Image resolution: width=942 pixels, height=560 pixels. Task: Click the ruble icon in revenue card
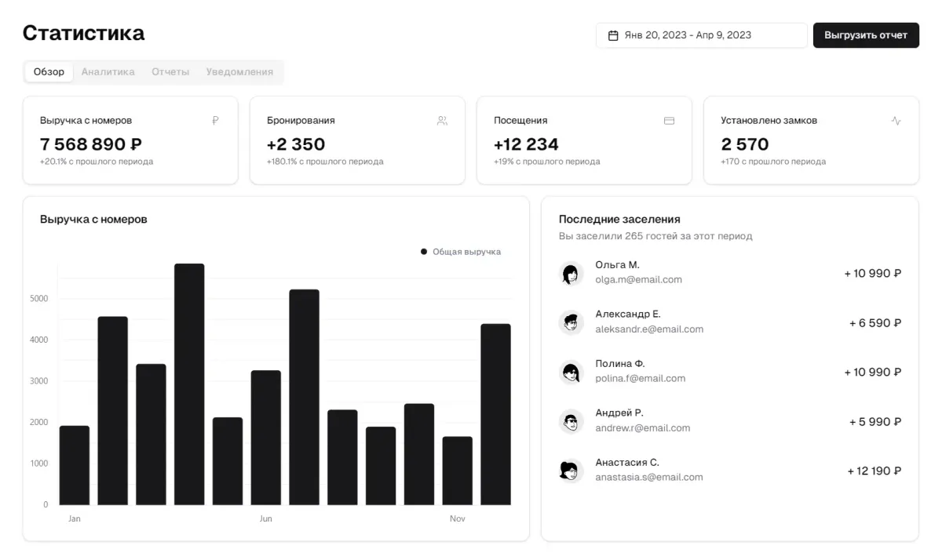(215, 121)
